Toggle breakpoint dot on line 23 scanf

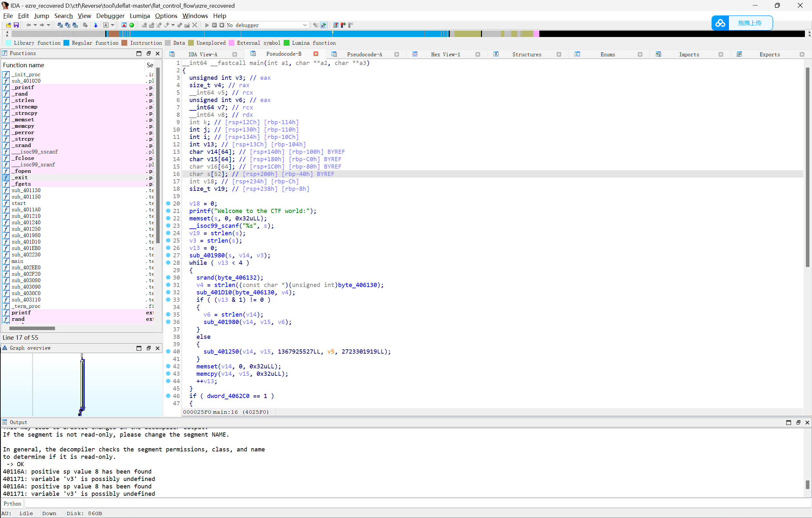[168, 226]
